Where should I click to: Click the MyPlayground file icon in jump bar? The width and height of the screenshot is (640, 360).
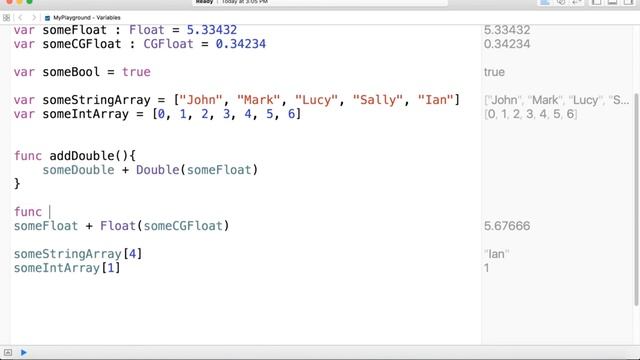(47, 18)
